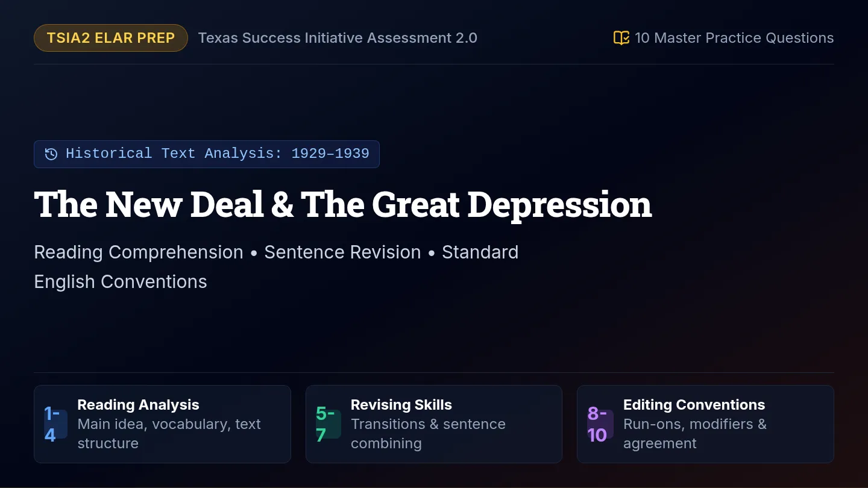
Task: Click the 8-10 number badge
Action: pyautogui.click(x=600, y=424)
